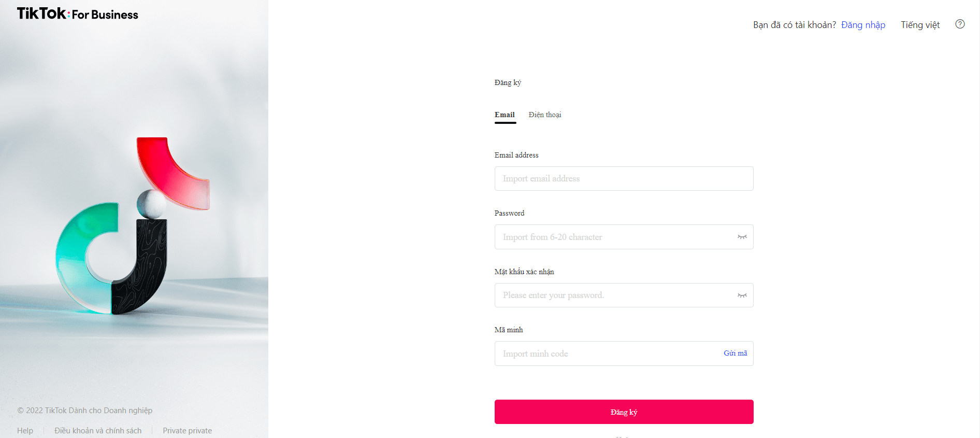Open the Help footer link

tap(25, 431)
